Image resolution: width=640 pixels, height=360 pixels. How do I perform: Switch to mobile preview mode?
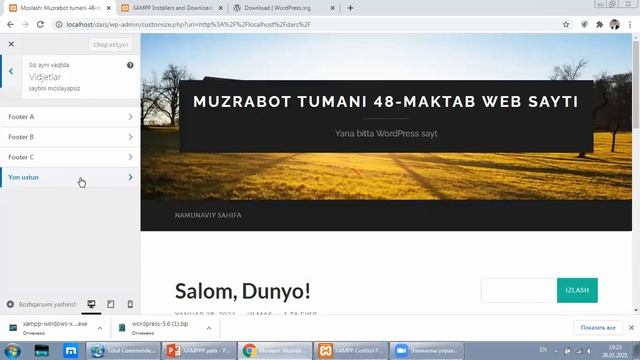(130, 304)
